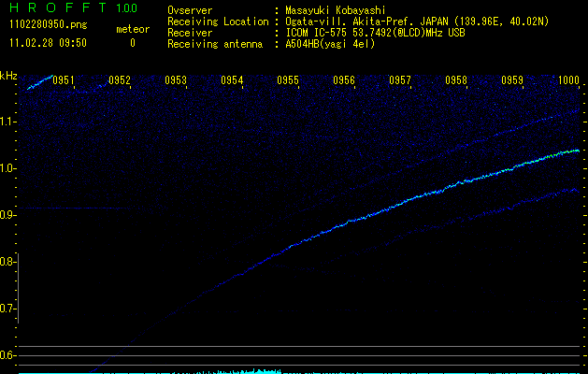588x374 pixels.
Task: Click the 0.6 kHz axis label
Action: pyautogui.click(x=7, y=355)
